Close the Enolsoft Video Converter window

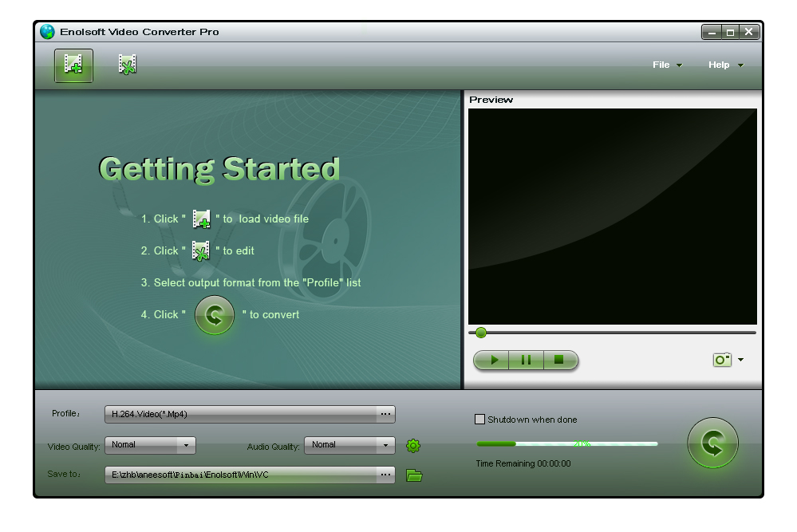pyautogui.click(x=749, y=32)
